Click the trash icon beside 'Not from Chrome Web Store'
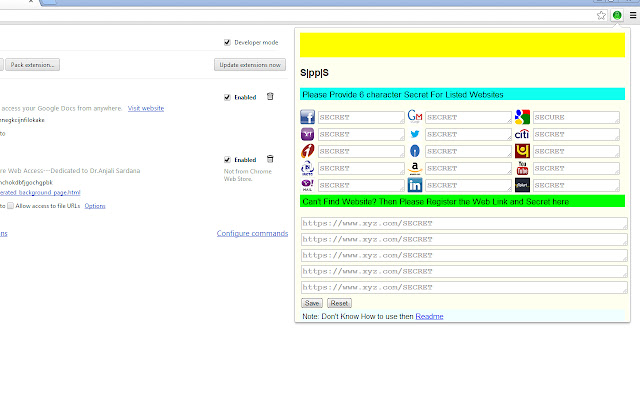Screen dimensions: 640x400 [x=270, y=159]
